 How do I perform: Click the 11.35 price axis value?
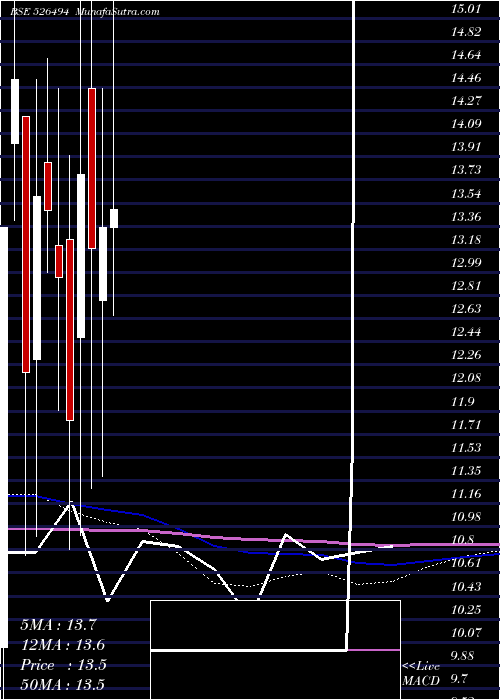466,471
